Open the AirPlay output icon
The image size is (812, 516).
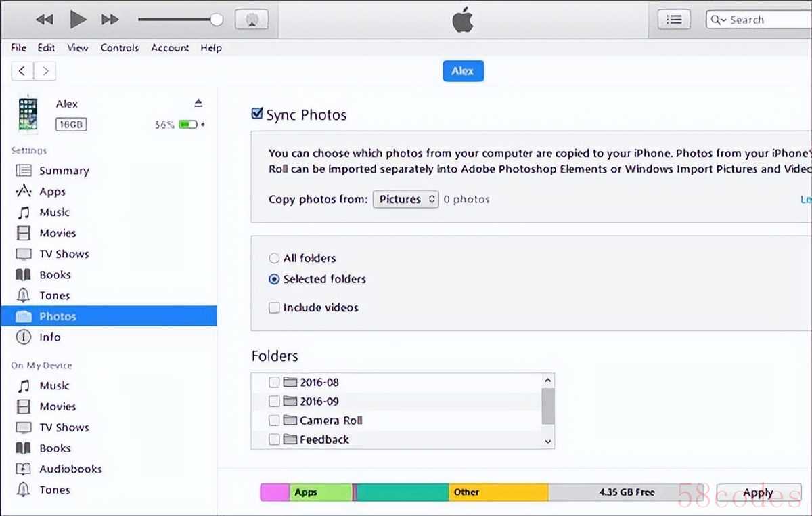(x=252, y=20)
